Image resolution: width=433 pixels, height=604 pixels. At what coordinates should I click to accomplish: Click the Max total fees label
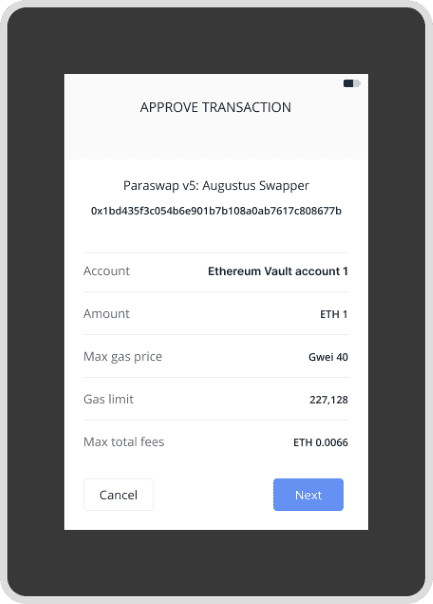click(124, 441)
